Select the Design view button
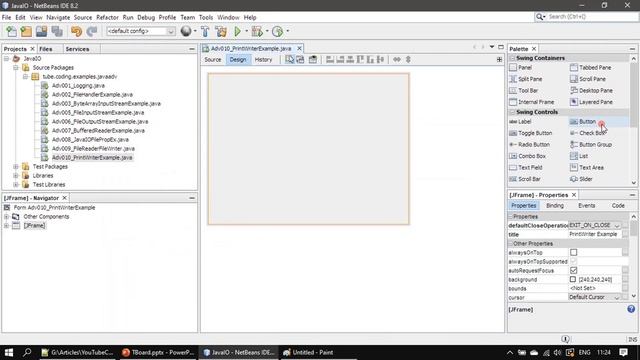Screen dimensions: 640x360 (x=238, y=60)
